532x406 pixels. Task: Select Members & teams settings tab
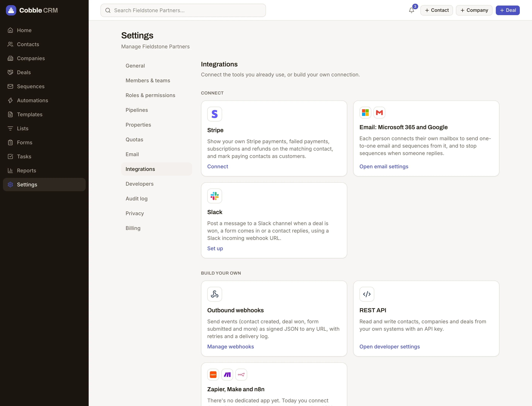(x=156, y=80)
